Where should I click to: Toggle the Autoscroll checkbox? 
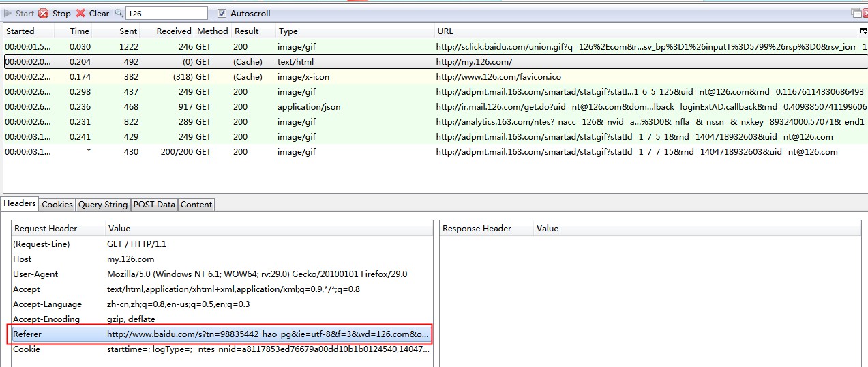coord(222,13)
